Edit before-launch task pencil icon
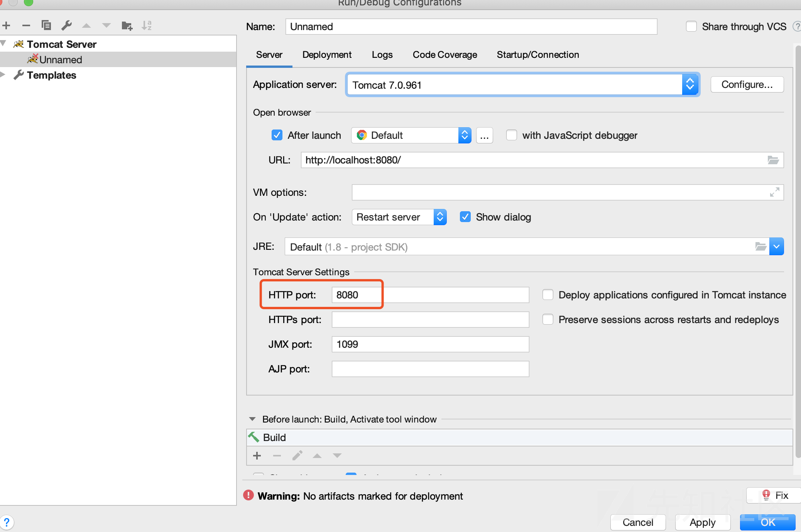Viewport: 801px width, 532px height. [297, 456]
